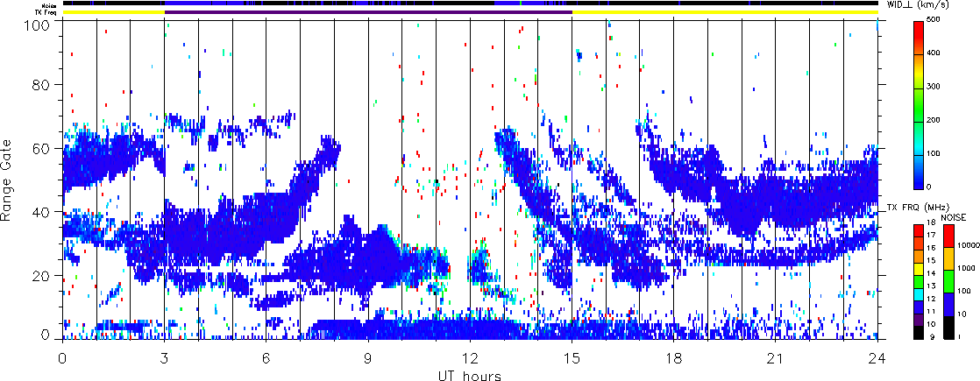The width and height of the screenshot is (980, 381).
Task: Click x-axis tick label 6
Action: (x=266, y=357)
